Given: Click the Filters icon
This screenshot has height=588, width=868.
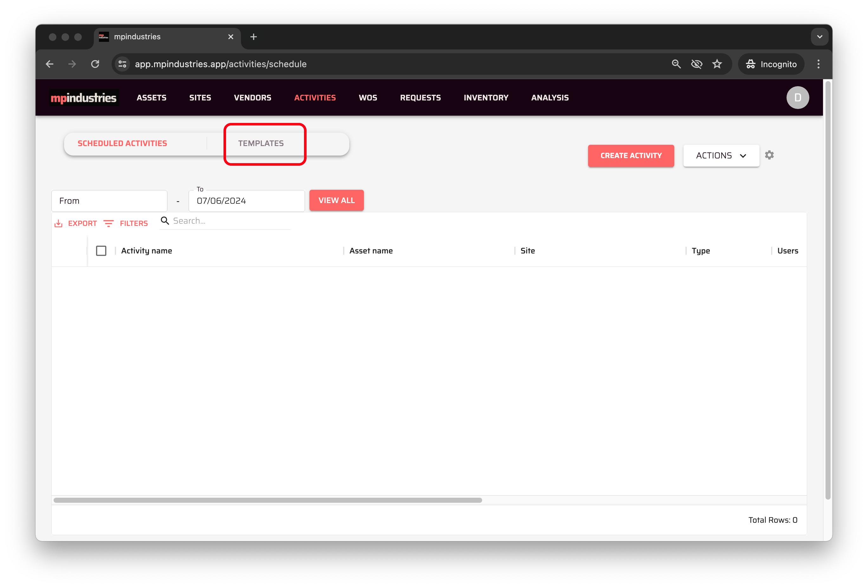Looking at the screenshot, I should 109,223.
